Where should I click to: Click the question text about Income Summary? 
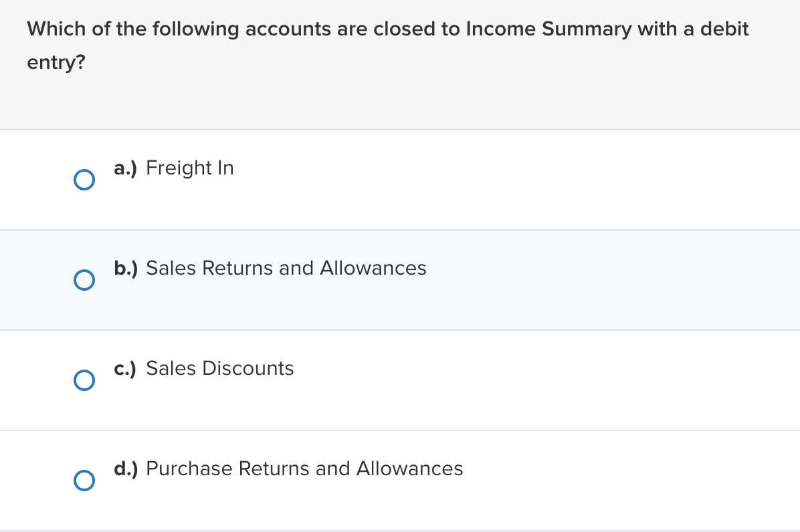[387, 29]
